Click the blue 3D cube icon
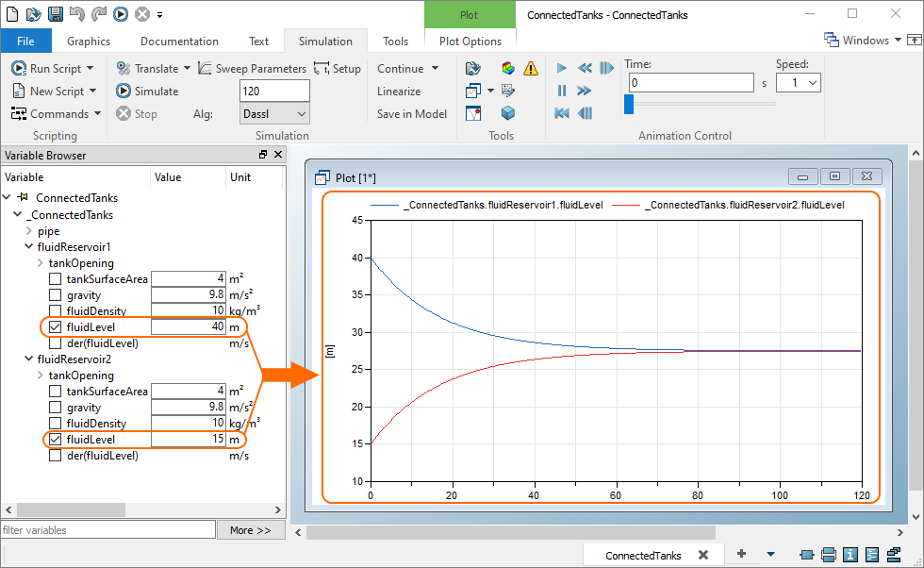This screenshot has height=568, width=924. click(x=508, y=113)
